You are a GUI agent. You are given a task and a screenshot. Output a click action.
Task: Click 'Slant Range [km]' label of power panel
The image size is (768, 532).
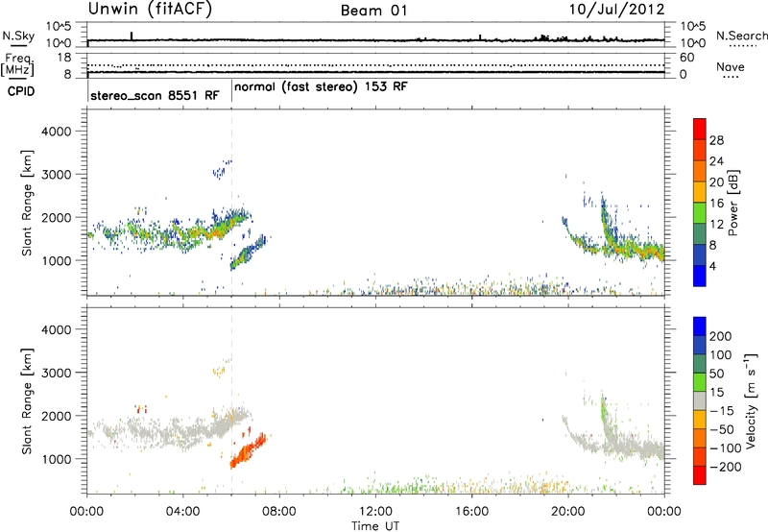[27, 203]
